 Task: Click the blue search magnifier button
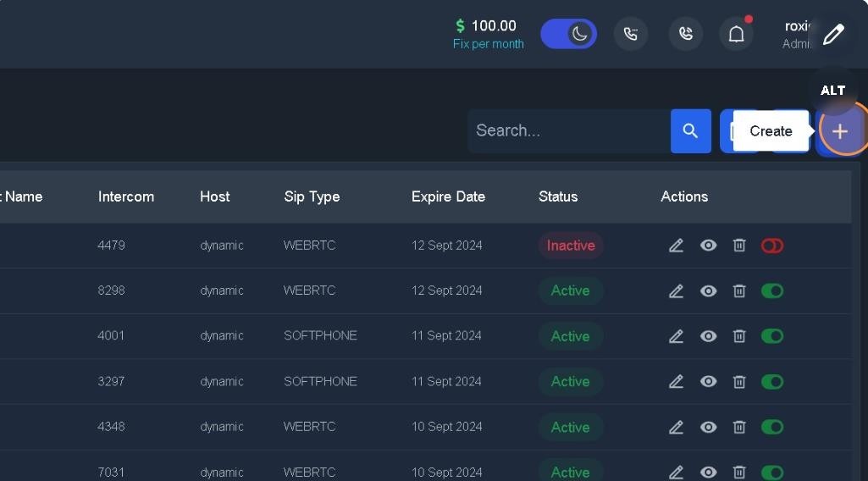(690, 130)
